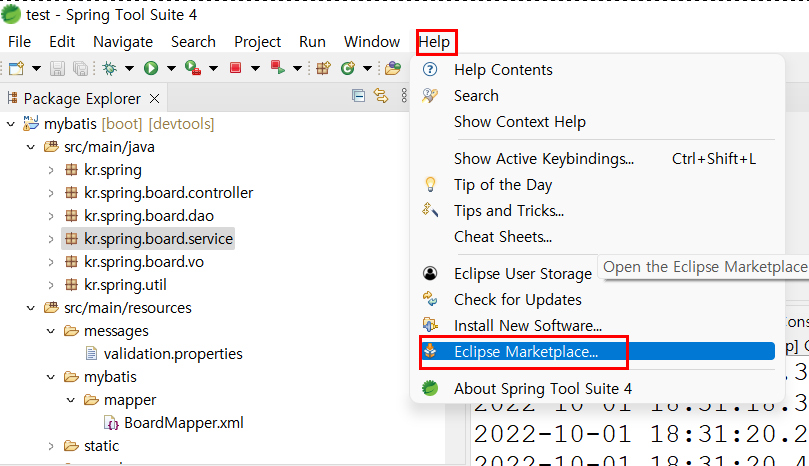The image size is (809, 466).
Task: Close the Package Explorer tab
Action: click(154, 98)
